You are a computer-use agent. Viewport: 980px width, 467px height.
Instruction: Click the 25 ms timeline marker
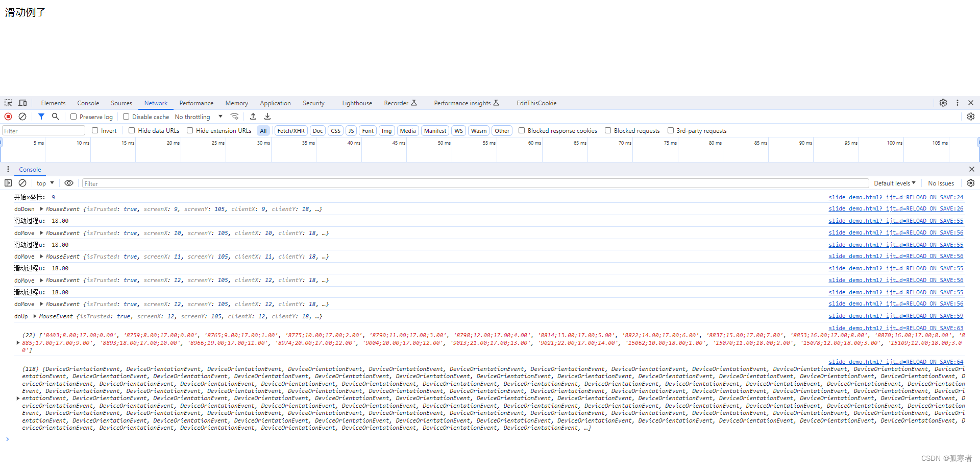click(x=218, y=143)
